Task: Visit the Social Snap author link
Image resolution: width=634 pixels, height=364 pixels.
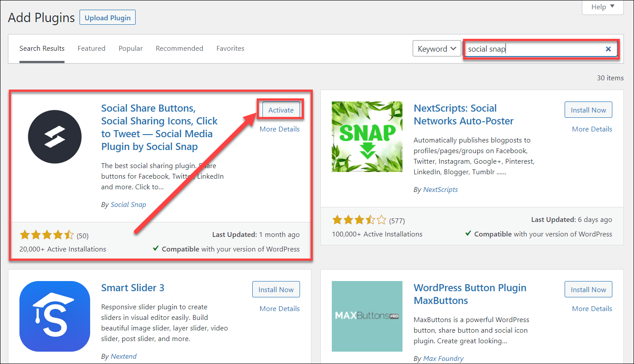Action: [128, 205]
